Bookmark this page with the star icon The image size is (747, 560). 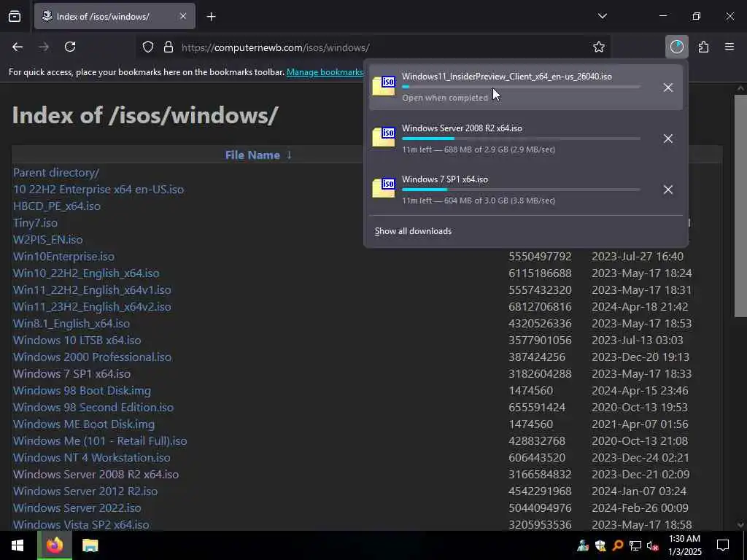pyautogui.click(x=599, y=47)
